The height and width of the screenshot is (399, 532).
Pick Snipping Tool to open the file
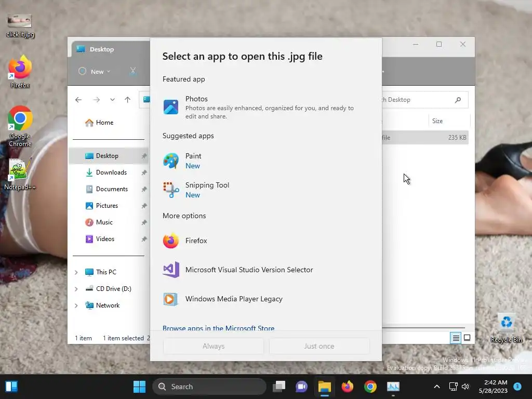pyautogui.click(x=265, y=190)
